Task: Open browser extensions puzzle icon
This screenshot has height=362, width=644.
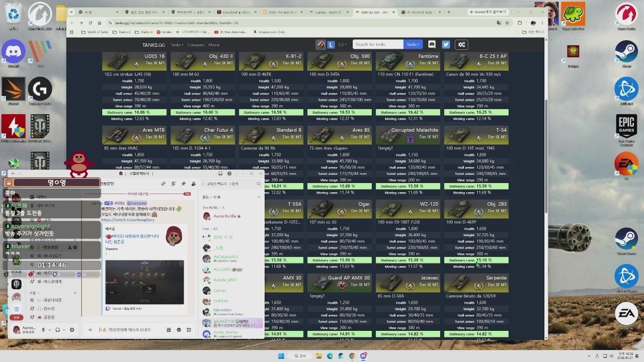Action: click(x=520, y=23)
